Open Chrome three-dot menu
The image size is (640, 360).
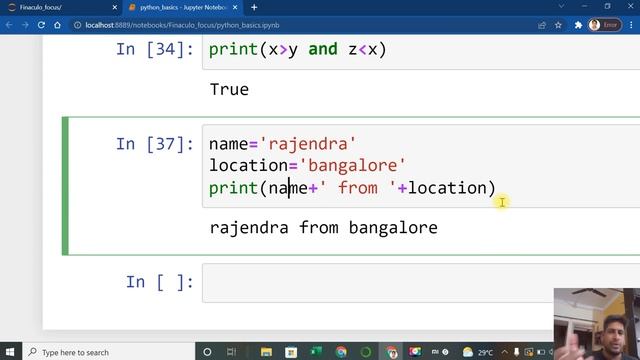[631, 25]
